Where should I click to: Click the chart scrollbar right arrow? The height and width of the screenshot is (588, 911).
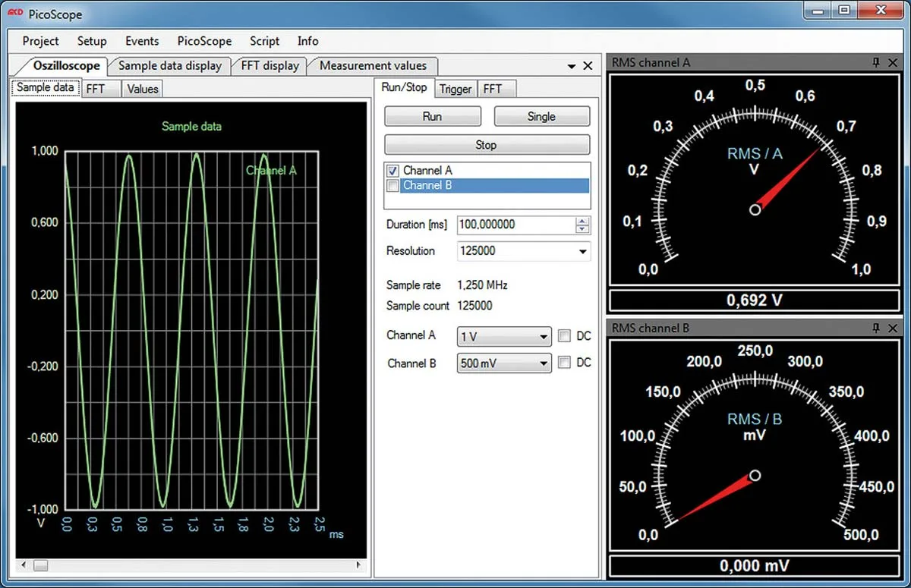(360, 565)
